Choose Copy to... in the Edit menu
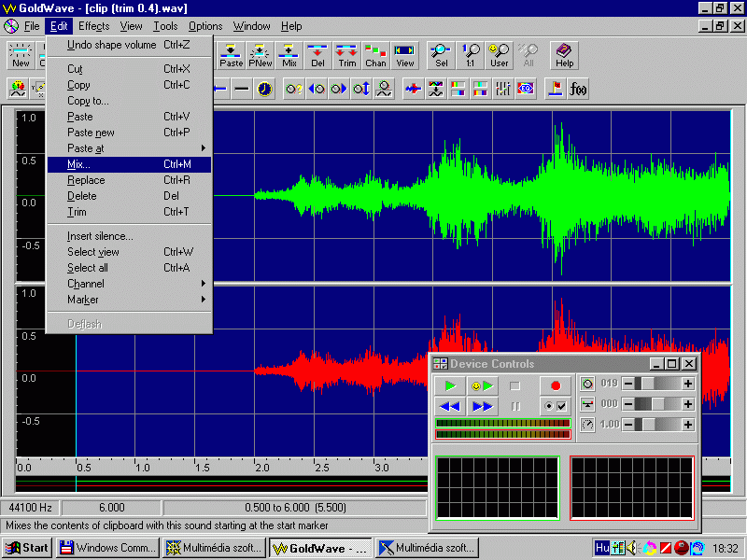 [x=129, y=101]
